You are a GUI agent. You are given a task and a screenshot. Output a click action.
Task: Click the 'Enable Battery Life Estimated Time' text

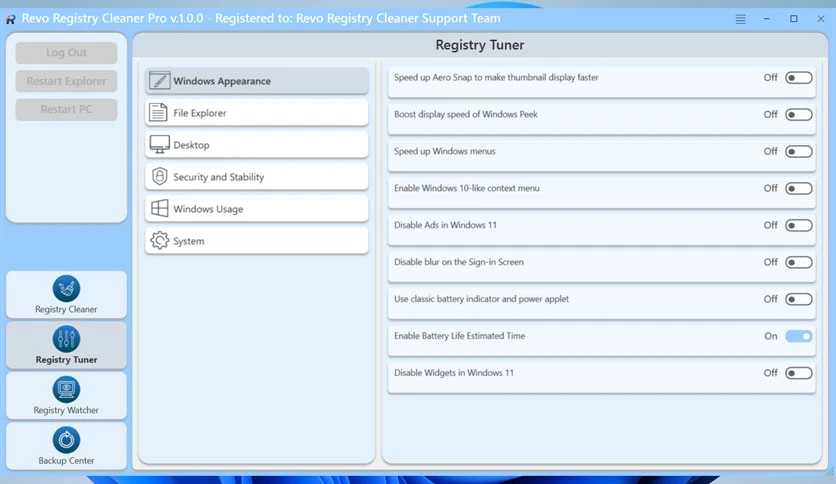click(x=460, y=336)
